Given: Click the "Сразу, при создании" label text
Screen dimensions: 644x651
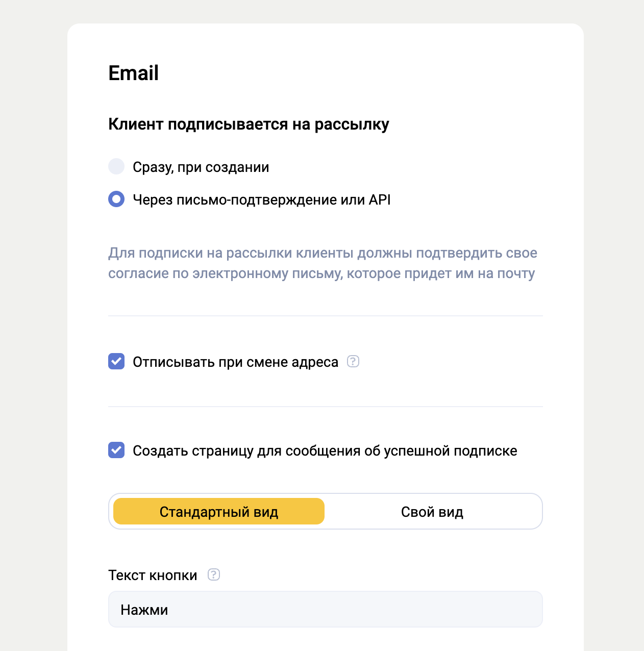Looking at the screenshot, I should (201, 167).
